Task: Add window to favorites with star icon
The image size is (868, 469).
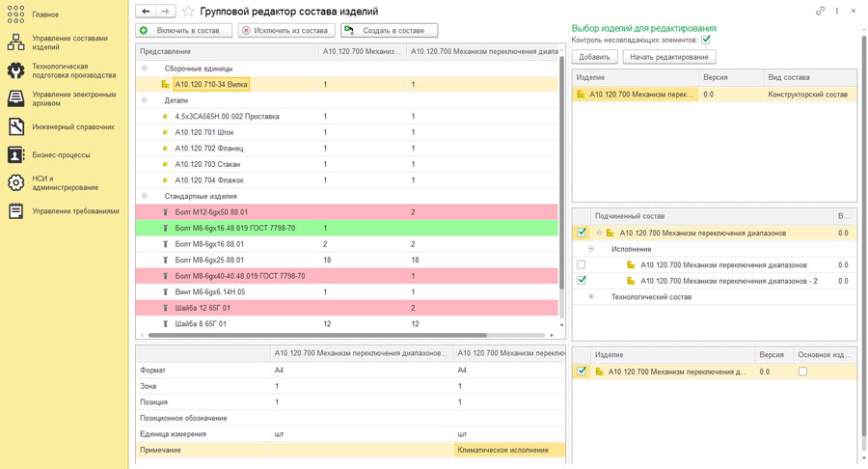Action: 188,12
